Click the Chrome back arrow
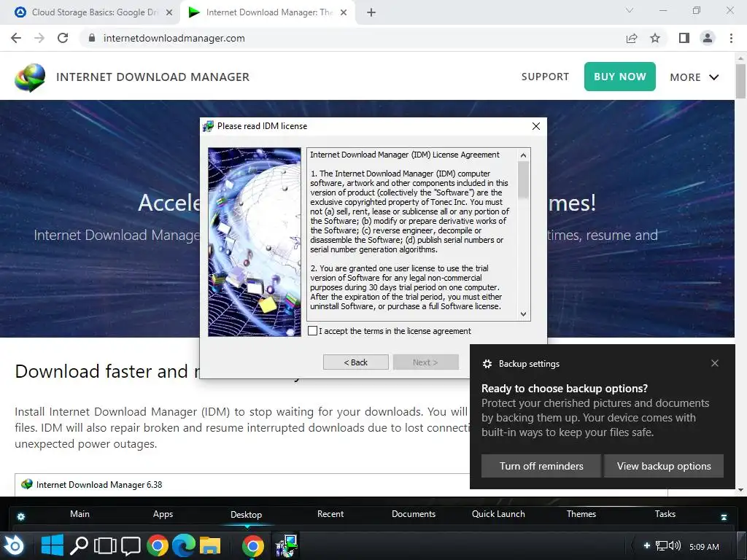 (16, 38)
